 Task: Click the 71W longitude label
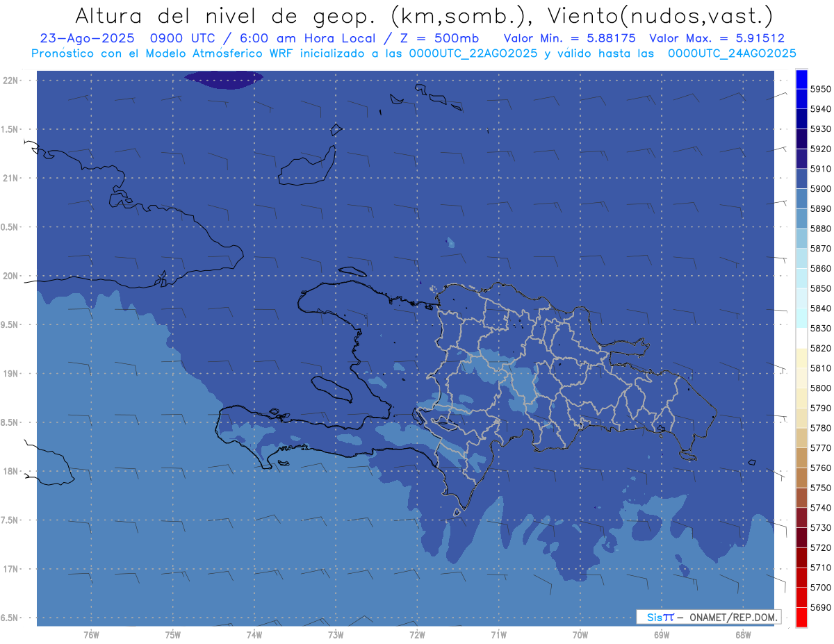tap(498, 634)
